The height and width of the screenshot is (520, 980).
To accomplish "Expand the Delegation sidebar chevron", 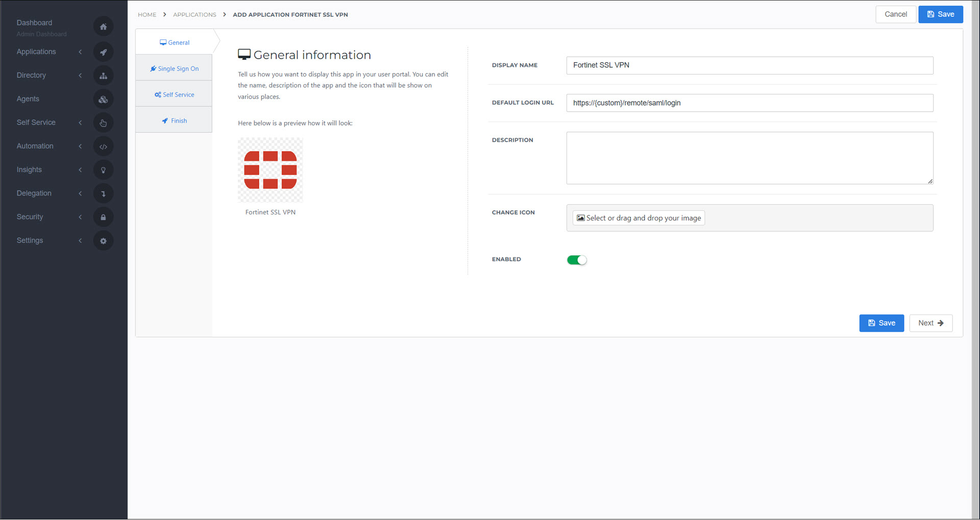I will pyautogui.click(x=80, y=193).
